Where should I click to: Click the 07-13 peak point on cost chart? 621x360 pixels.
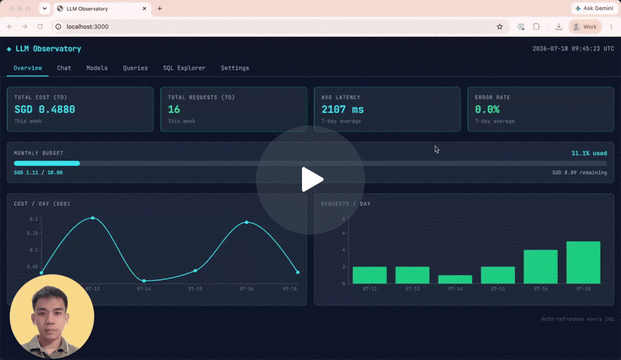pos(93,218)
